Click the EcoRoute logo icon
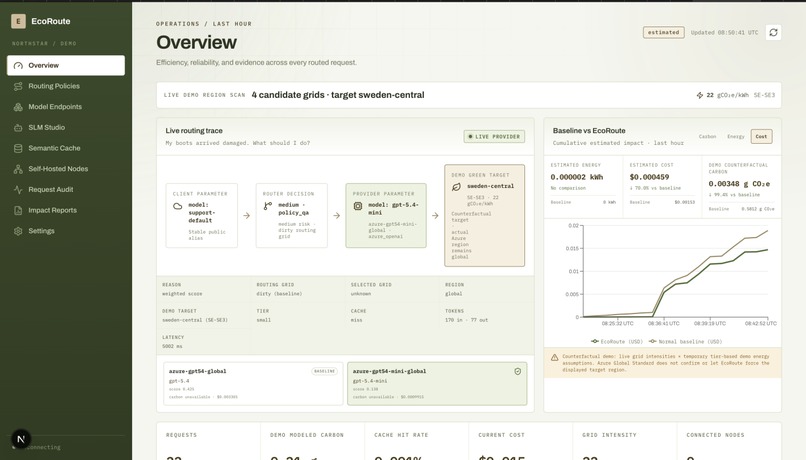 [x=18, y=21]
